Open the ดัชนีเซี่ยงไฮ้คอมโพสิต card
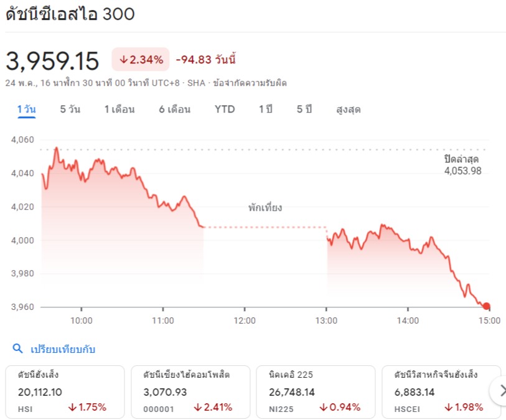 point(190,391)
